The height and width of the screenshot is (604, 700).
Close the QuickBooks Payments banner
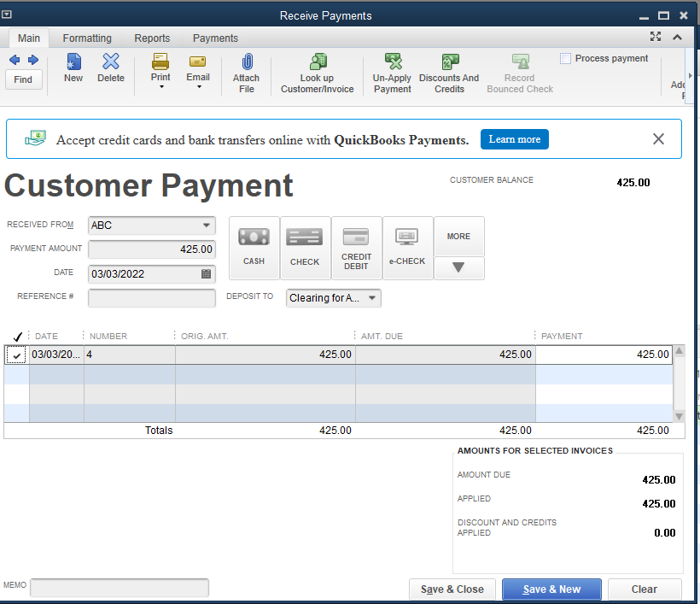(658, 139)
